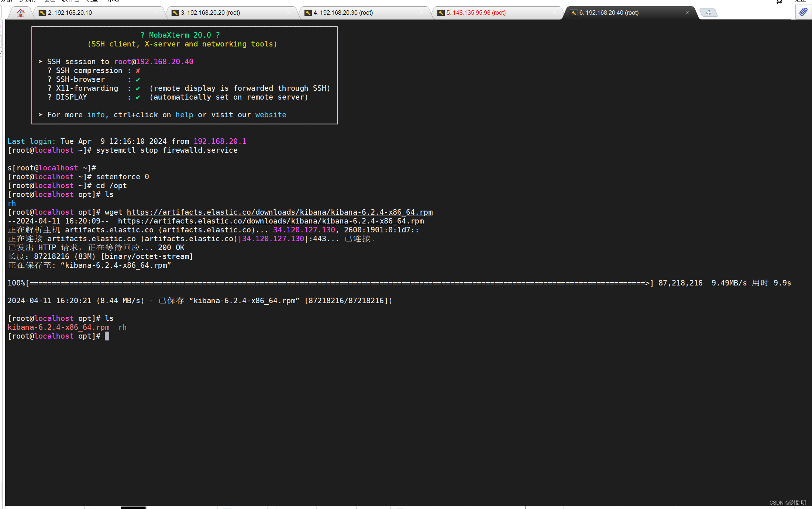
Task: Open the Home tab with house icon
Action: 21,13
